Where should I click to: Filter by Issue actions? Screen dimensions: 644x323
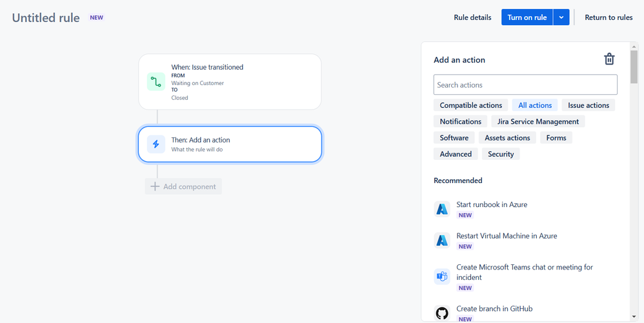pos(588,105)
